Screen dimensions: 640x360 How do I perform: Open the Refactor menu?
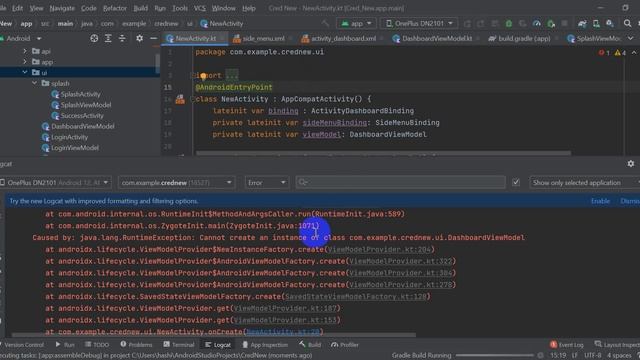click(115, 8)
